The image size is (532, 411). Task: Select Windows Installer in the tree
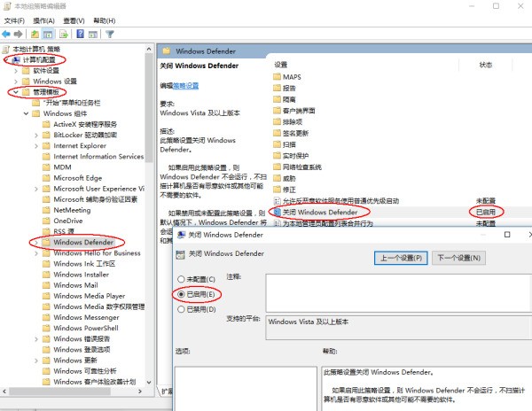click(81, 275)
